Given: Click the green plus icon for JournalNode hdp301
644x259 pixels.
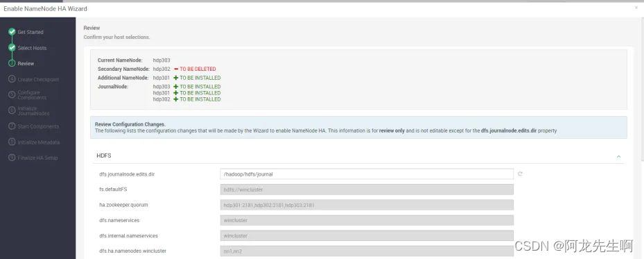Looking at the screenshot, I should coord(176,93).
